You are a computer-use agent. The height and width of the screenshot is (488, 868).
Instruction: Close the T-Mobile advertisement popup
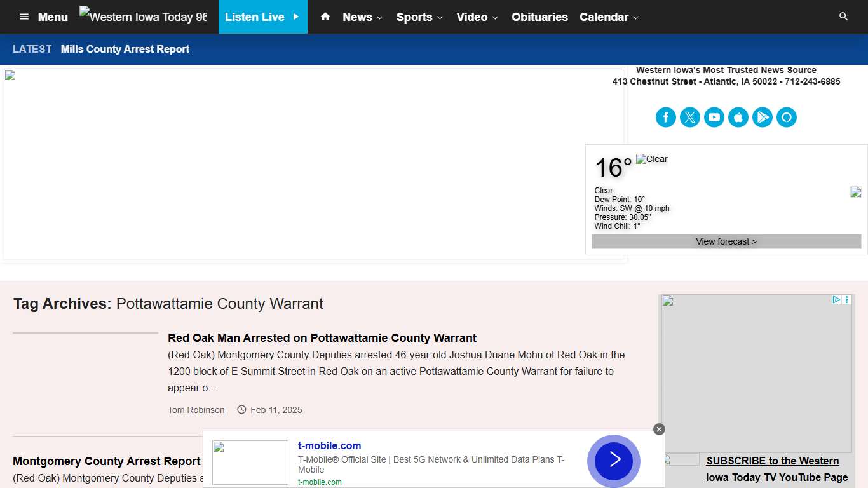[x=659, y=429]
